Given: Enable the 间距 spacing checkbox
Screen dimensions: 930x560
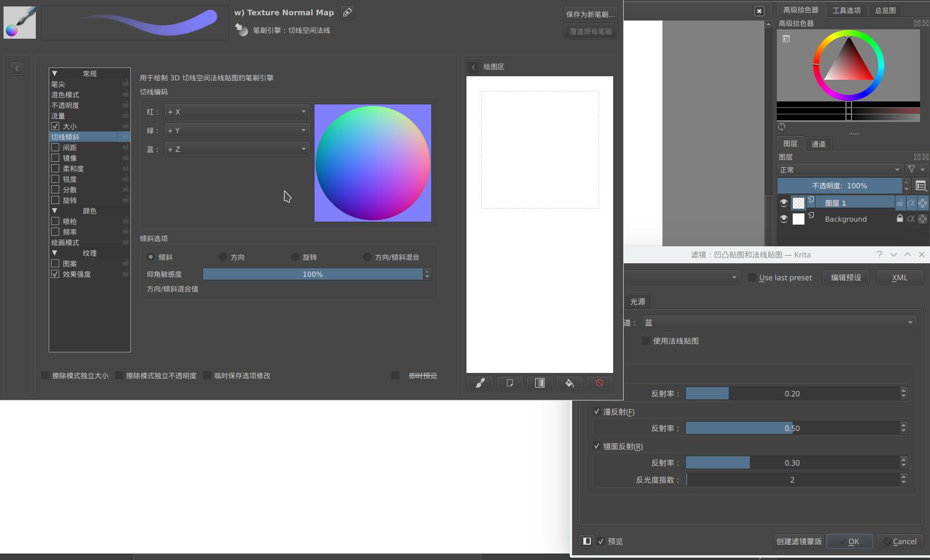Looking at the screenshot, I should point(55,148).
